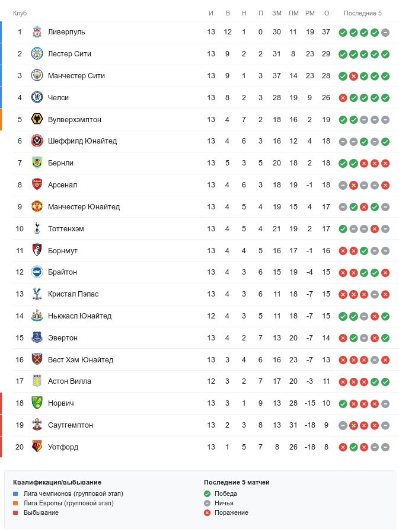Open the Кристал Пэлас team link

(74, 294)
